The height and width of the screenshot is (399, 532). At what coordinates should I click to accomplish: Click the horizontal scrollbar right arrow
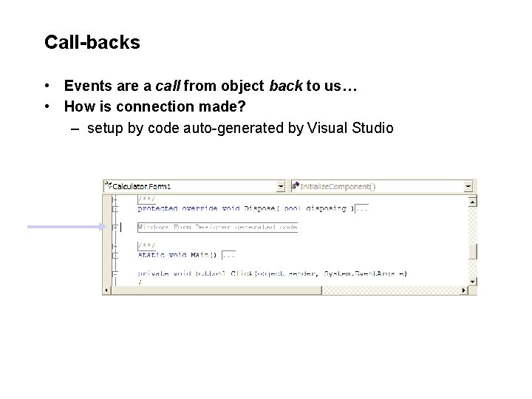[464, 290]
